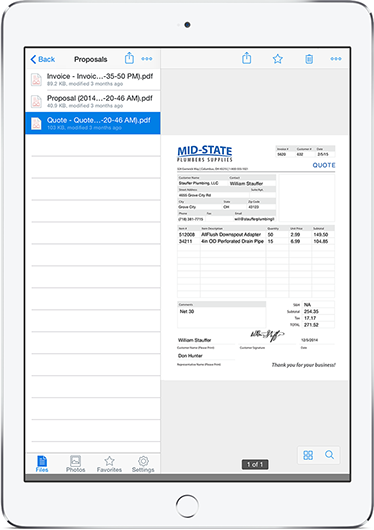Mark the document as favorite with star

[278, 59]
